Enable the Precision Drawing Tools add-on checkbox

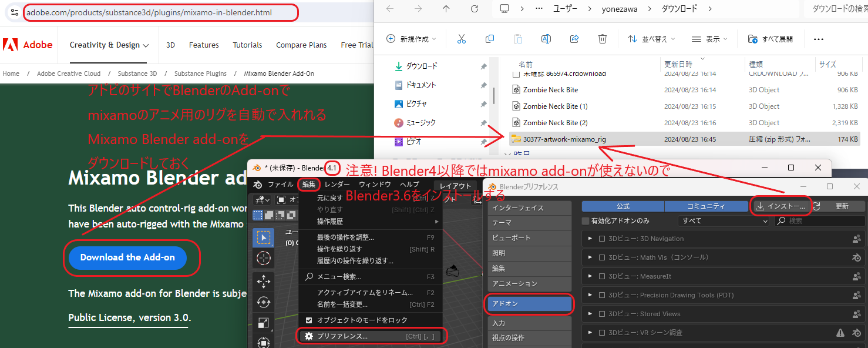601,295
